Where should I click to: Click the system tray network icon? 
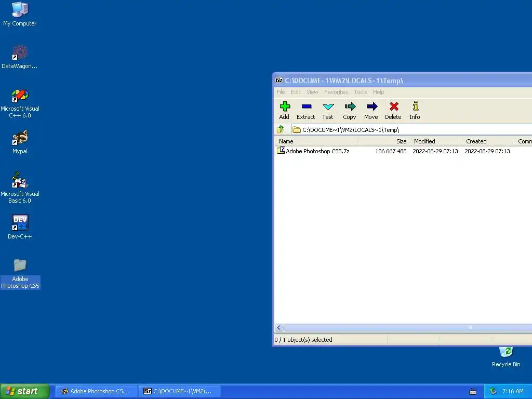(494, 392)
